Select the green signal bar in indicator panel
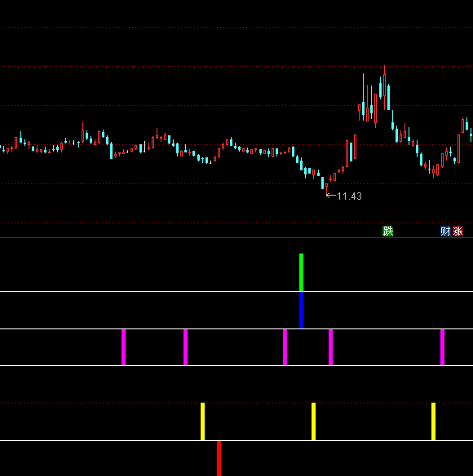The image size is (473, 476). coord(302,272)
